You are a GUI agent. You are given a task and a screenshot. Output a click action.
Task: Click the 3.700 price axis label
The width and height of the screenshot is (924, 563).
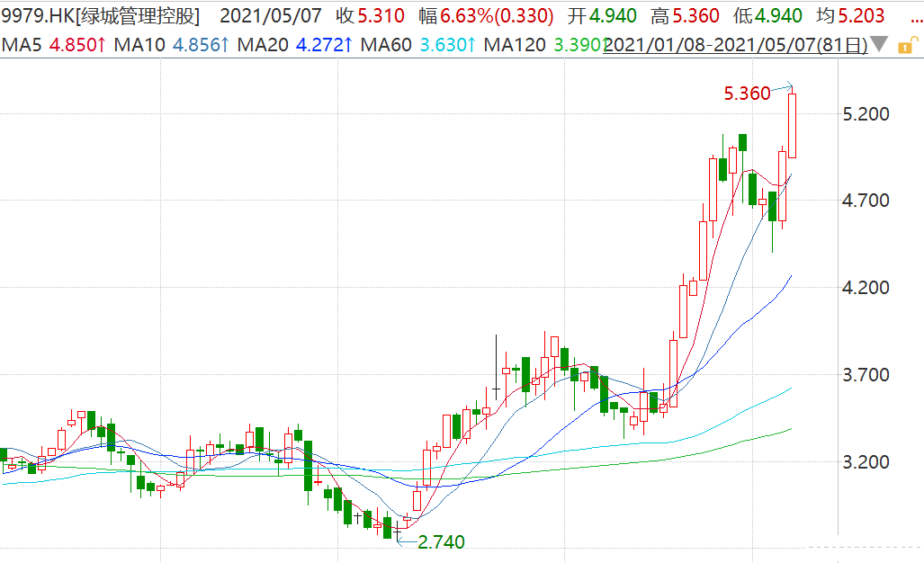[x=866, y=375]
